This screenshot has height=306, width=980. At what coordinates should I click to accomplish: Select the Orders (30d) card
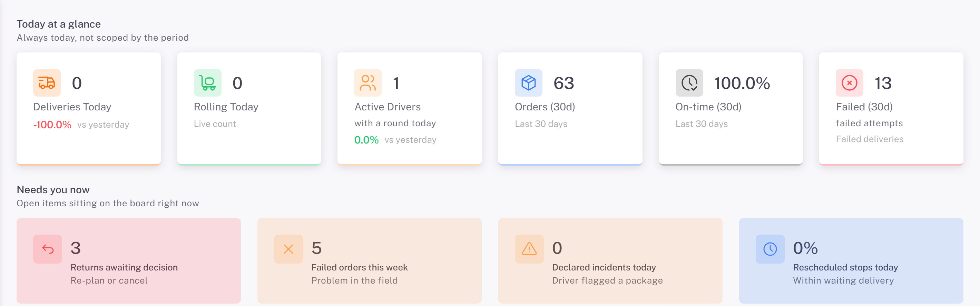tap(570, 109)
